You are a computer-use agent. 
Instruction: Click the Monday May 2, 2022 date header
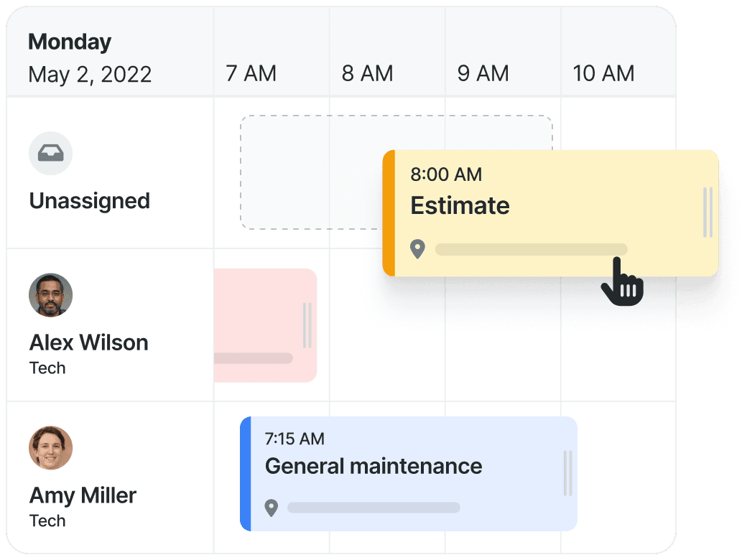coord(90,58)
